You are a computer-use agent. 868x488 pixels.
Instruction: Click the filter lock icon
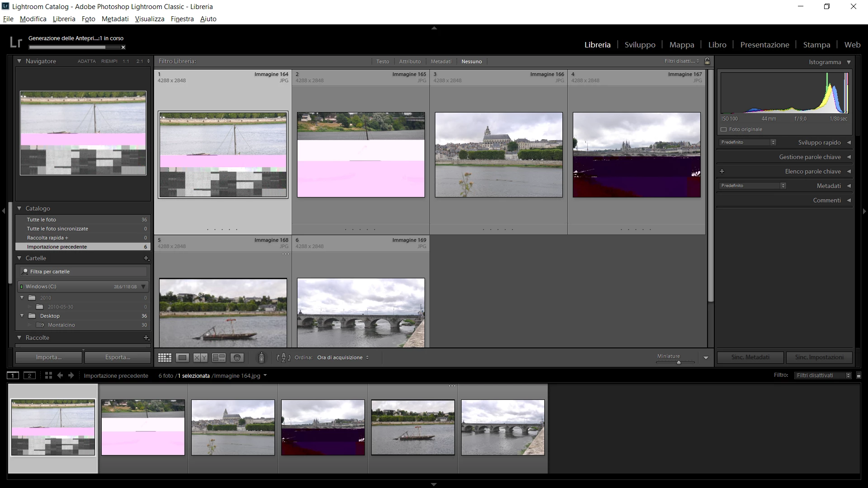point(708,61)
